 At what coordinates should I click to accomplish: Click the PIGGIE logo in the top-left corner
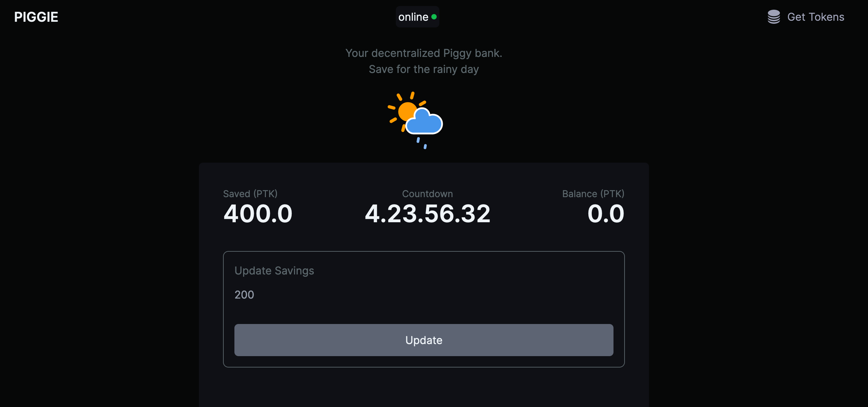[36, 16]
